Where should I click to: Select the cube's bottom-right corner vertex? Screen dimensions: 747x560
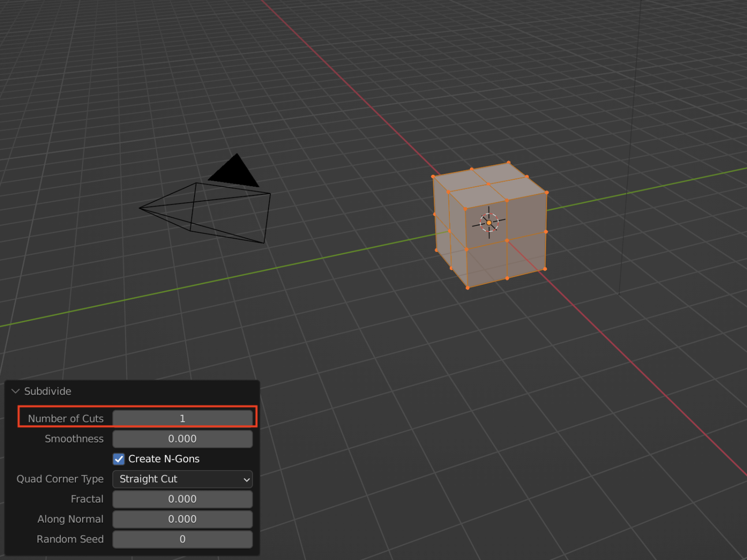[545, 269]
